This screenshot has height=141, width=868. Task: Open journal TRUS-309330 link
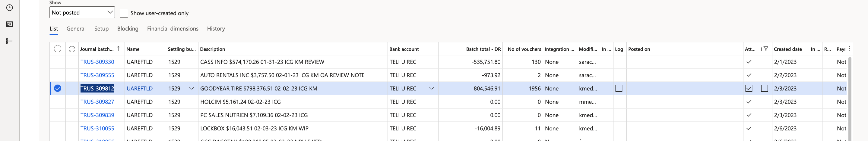point(97,62)
